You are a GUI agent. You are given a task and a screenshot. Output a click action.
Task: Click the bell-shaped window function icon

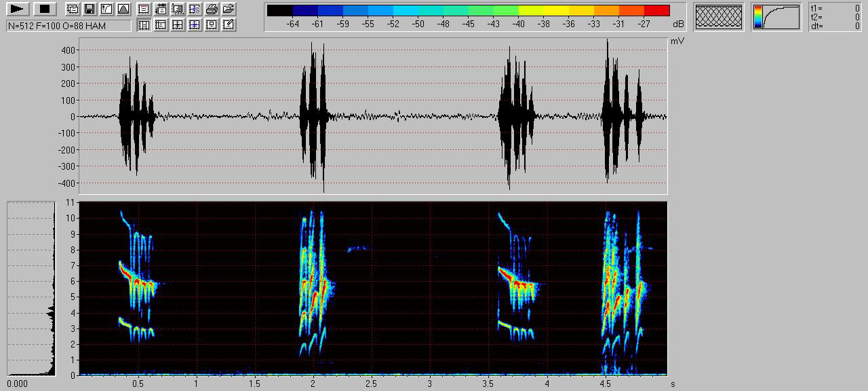coord(123,10)
